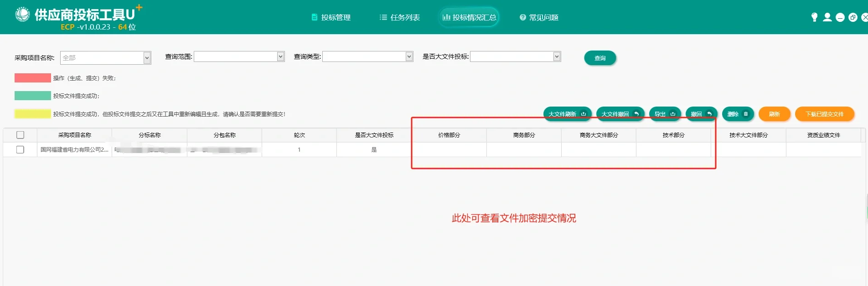
Task: Restore down the application window
Action: [x=852, y=18]
